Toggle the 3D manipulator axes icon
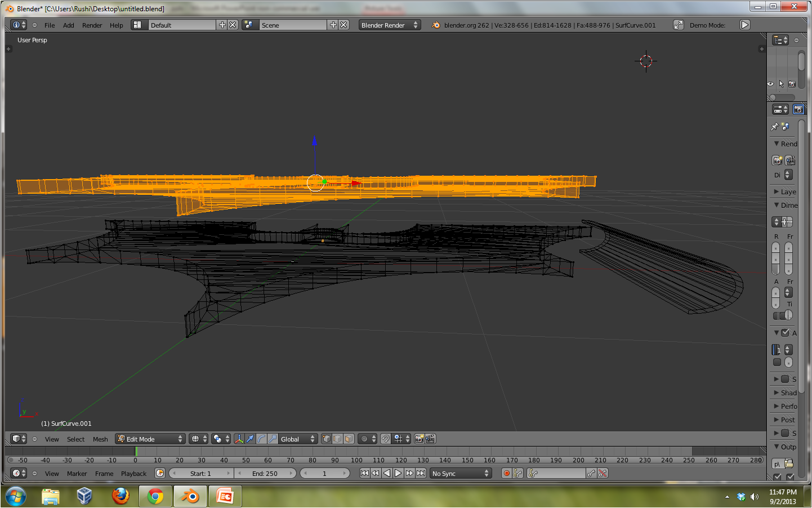This screenshot has height=508, width=812. (x=239, y=439)
